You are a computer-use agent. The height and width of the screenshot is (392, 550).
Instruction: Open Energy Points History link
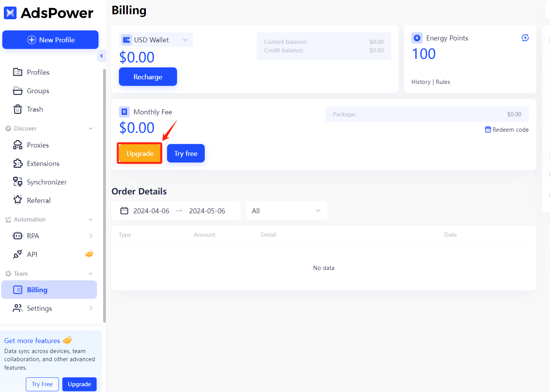[421, 82]
